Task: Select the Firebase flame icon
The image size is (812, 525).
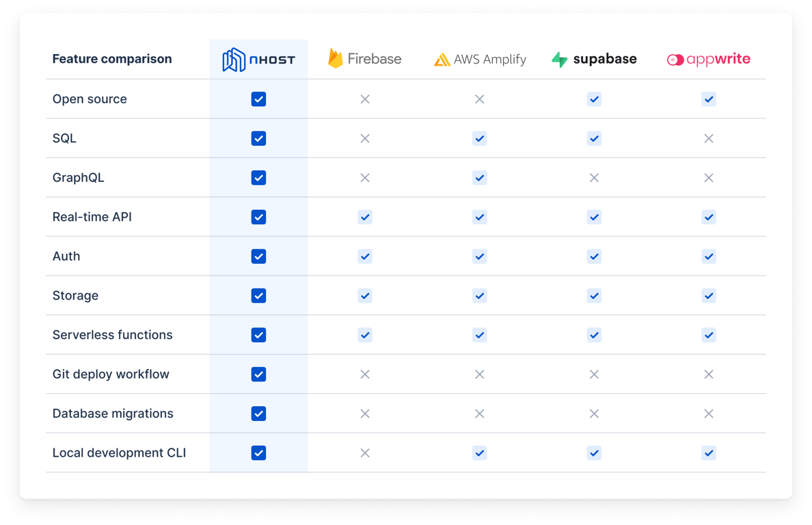Action: [x=336, y=58]
